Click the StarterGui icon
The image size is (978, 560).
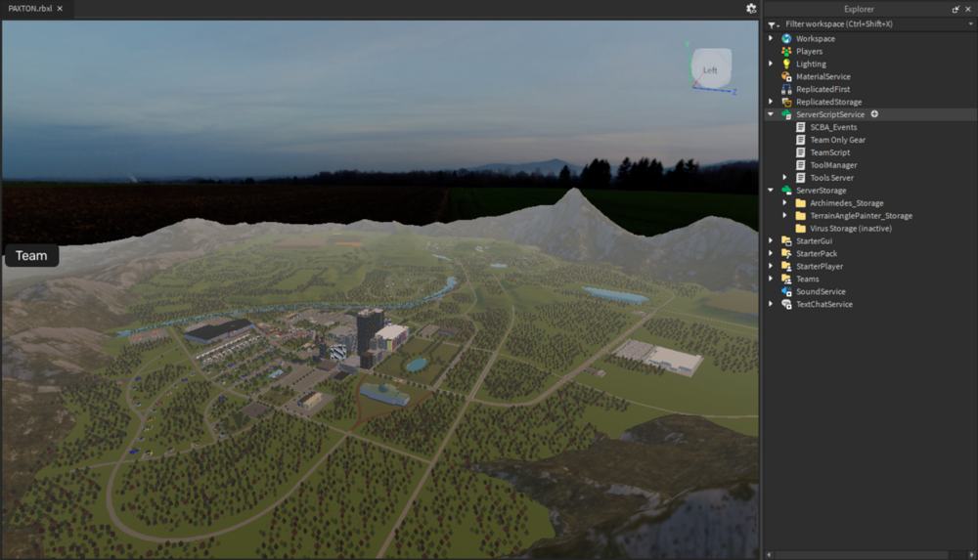click(786, 240)
